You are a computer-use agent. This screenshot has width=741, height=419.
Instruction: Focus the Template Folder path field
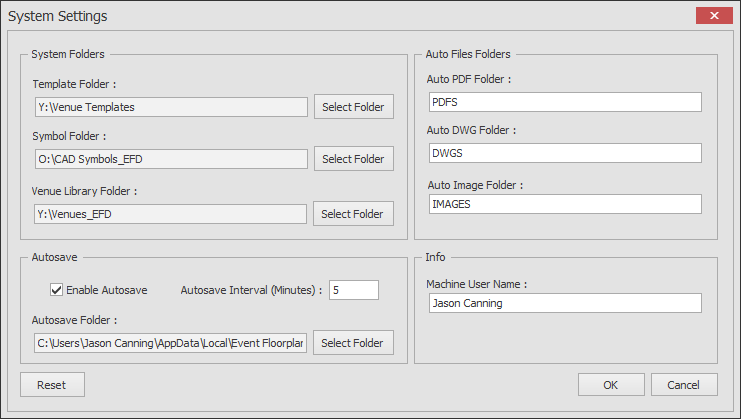pos(171,107)
